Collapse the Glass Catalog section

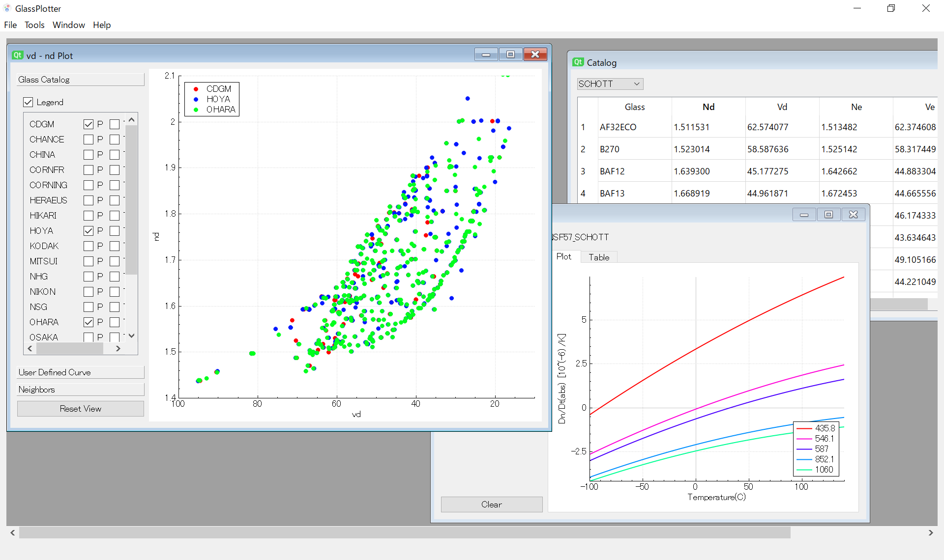81,80
